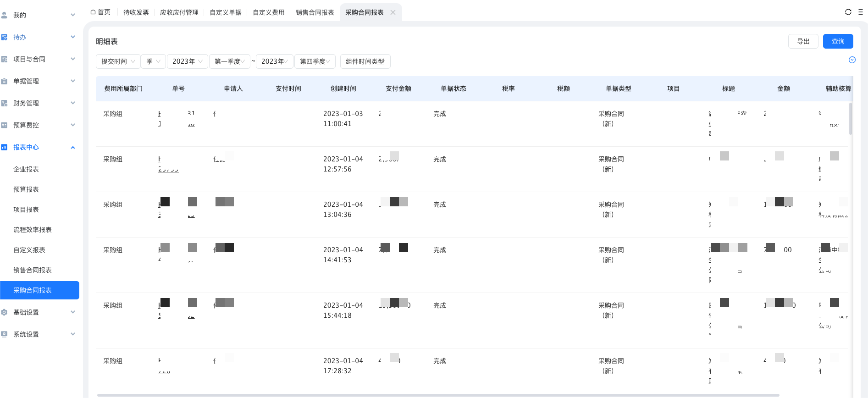Open 流程效率报表 in the sidebar
This screenshot has width=868, height=398.
pos(33,230)
